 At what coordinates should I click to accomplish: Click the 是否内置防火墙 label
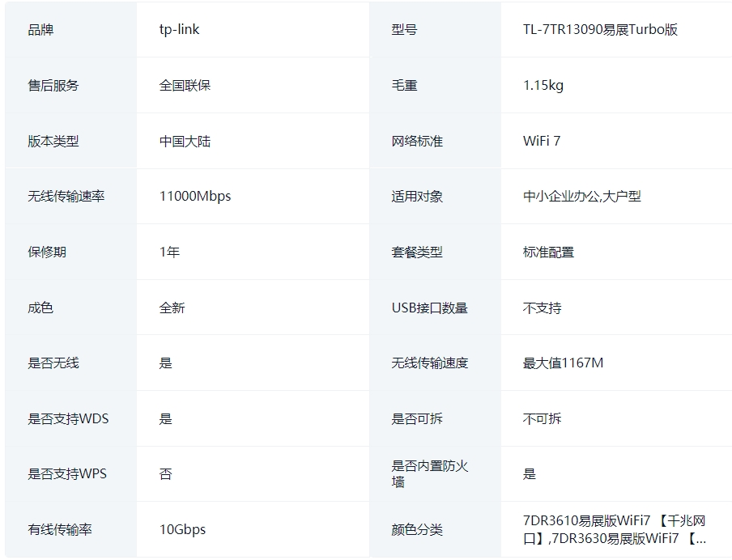429,474
